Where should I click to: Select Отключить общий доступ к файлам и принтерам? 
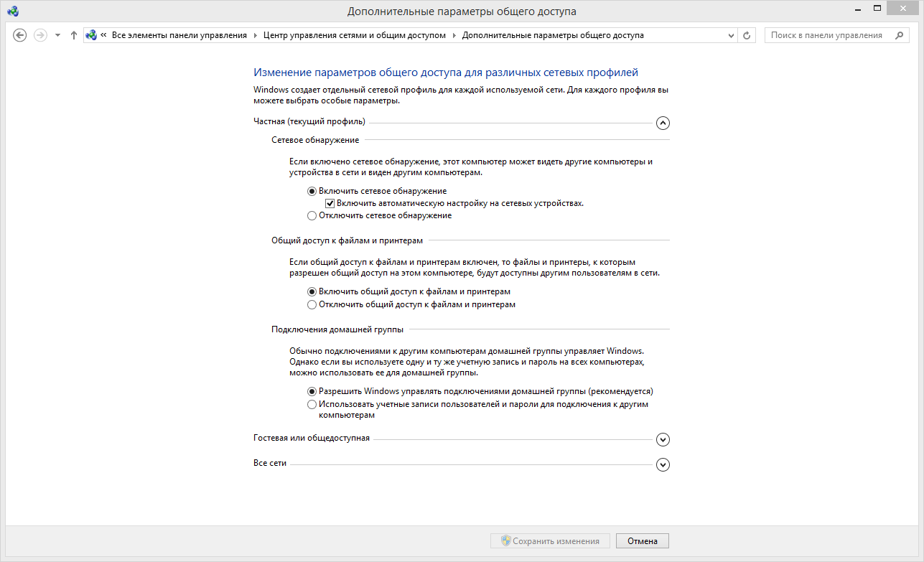point(312,304)
